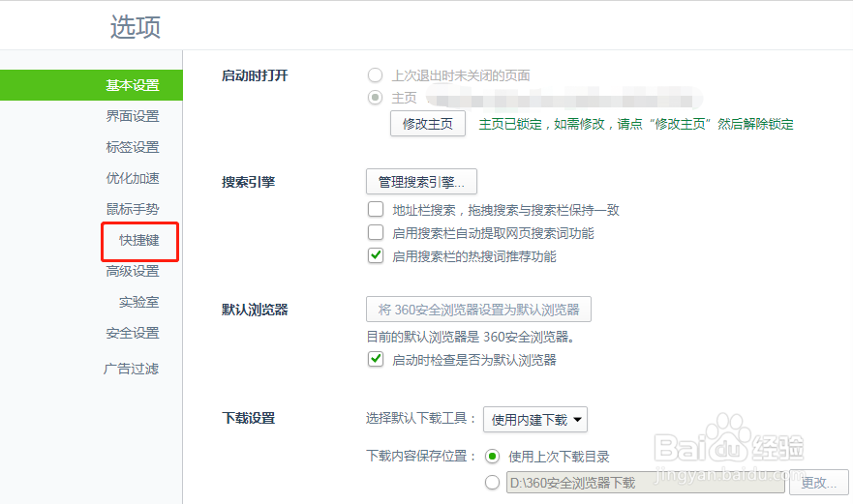Click the 修改主页 button

click(x=428, y=124)
